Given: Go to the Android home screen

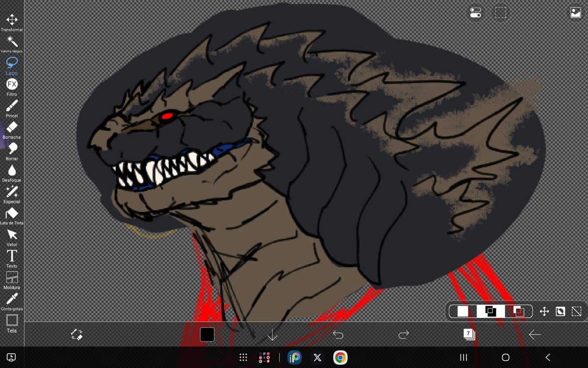Looking at the screenshot, I should [506, 358].
